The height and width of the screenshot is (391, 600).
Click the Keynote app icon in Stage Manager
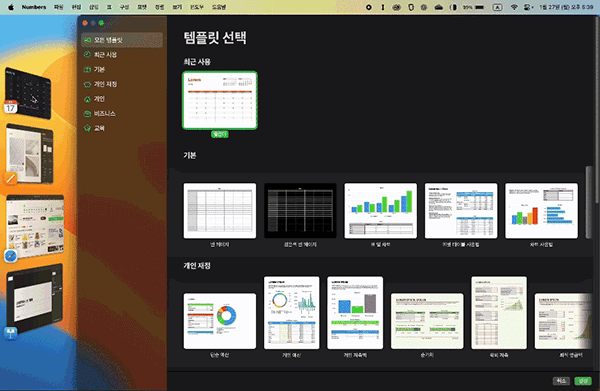click(11, 333)
